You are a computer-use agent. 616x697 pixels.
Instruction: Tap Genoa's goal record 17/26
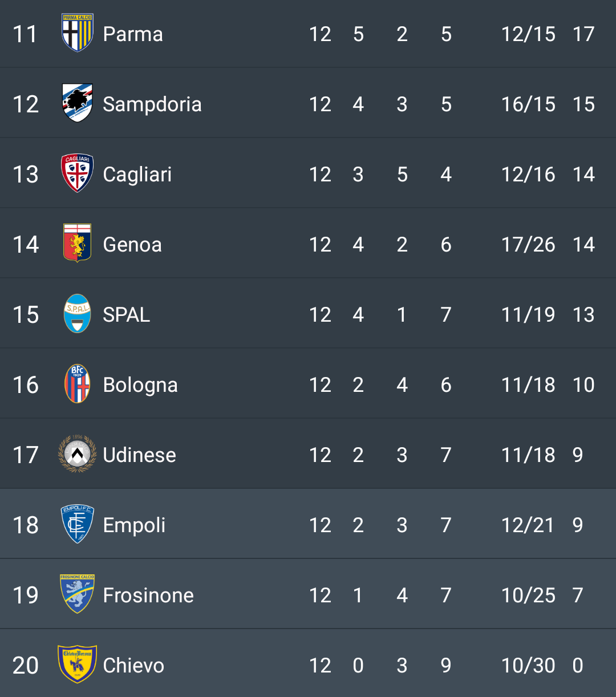point(528,245)
